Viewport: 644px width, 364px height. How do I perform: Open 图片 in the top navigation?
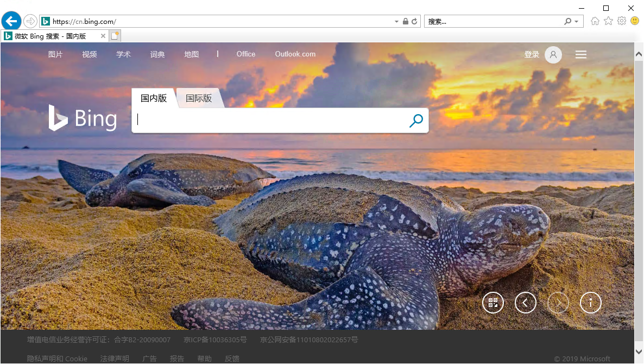pyautogui.click(x=55, y=54)
